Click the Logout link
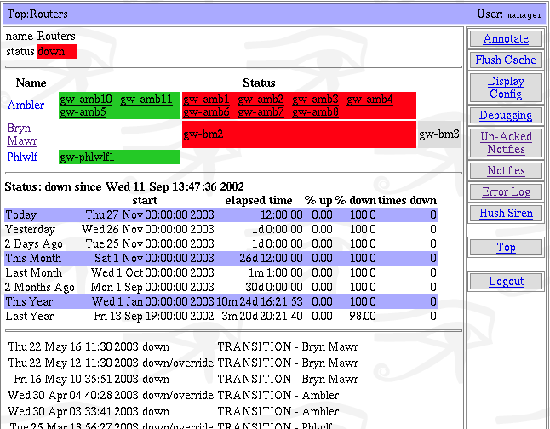This screenshot has width=550, height=429. point(506,281)
